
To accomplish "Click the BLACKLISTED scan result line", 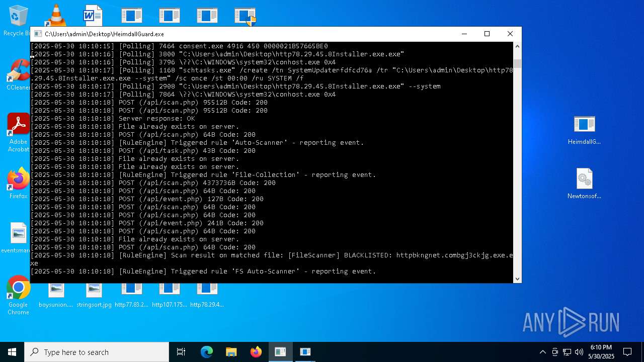I will pos(272,259).
